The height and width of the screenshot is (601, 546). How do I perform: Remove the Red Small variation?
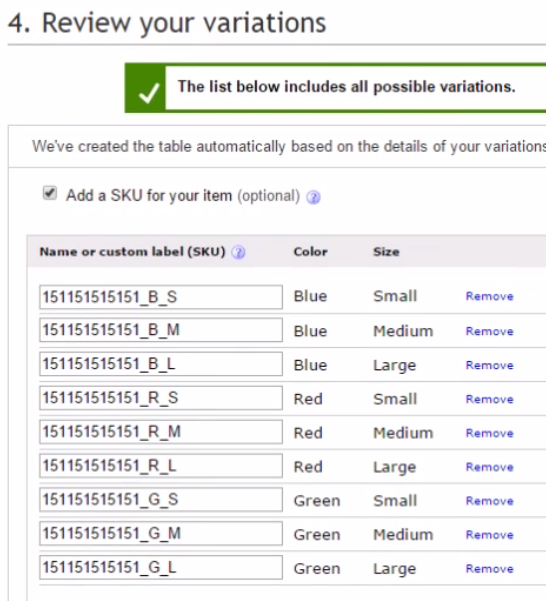coord(489,399)
